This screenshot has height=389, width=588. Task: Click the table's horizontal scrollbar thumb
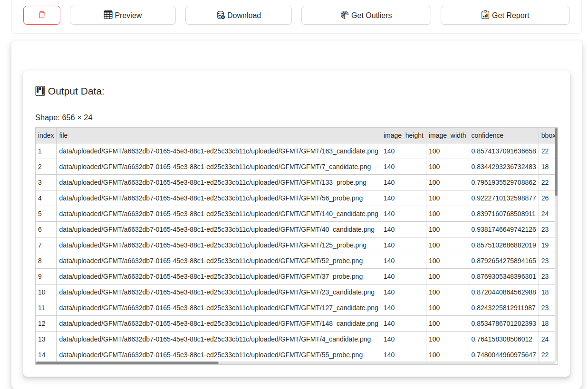pyautogui.click(x=127, y=363)
